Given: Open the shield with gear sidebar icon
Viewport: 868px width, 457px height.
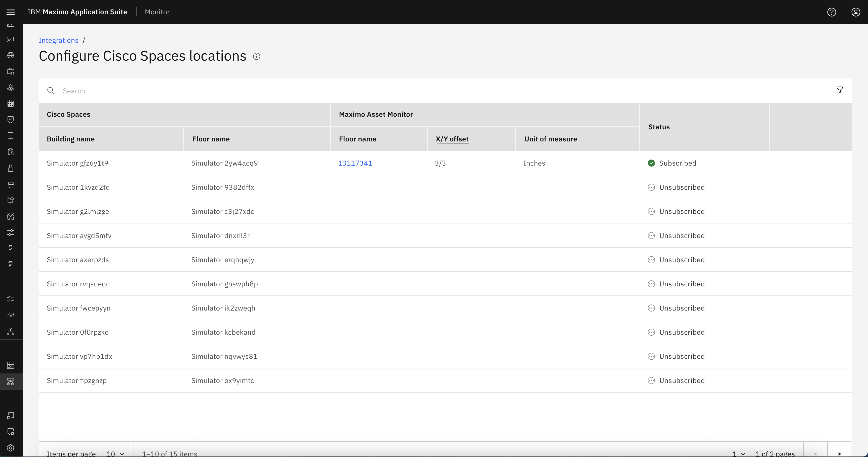Looking at the screenshot, I should pos(11,432).
